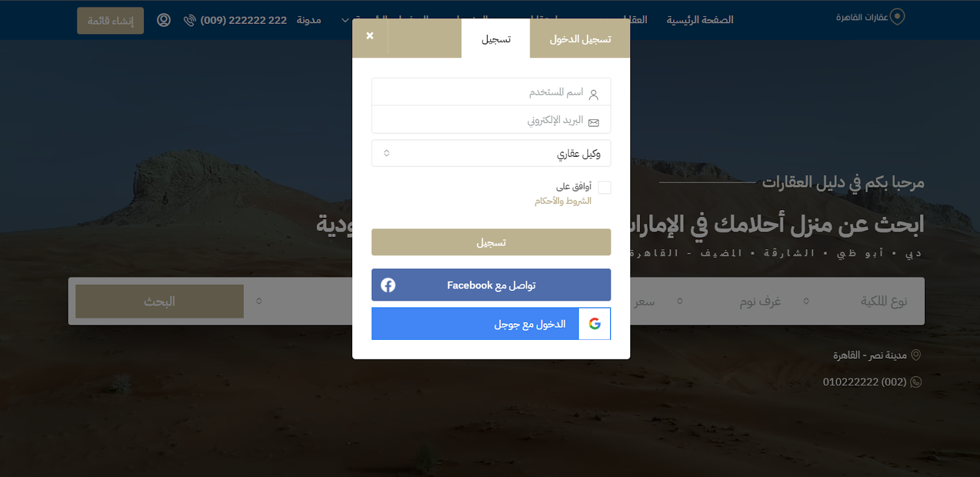Submit with the wide تسجيل button

coord(491,242)
